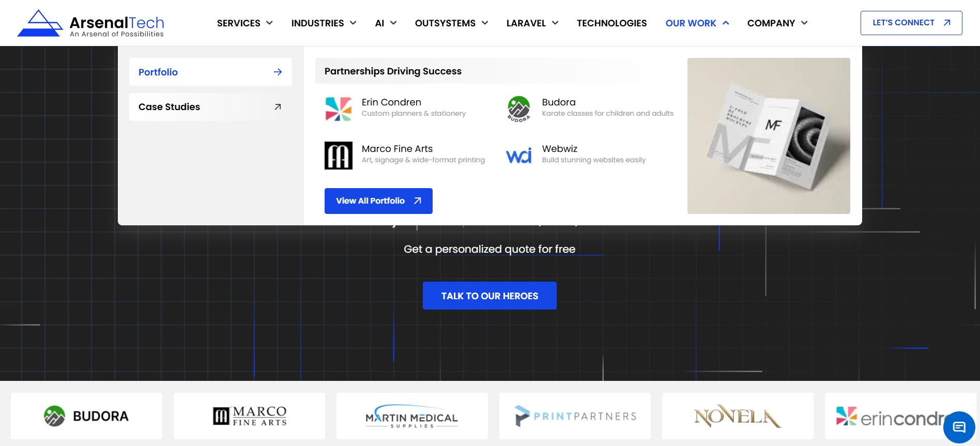Click the Let's Connect button
The image size is (980, 446).
[x=911, y=23]
